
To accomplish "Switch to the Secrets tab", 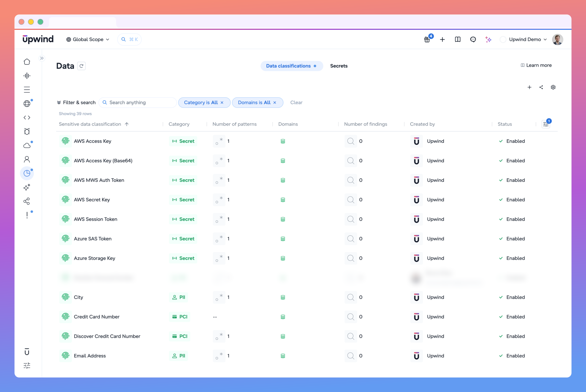I will [339, 66].
